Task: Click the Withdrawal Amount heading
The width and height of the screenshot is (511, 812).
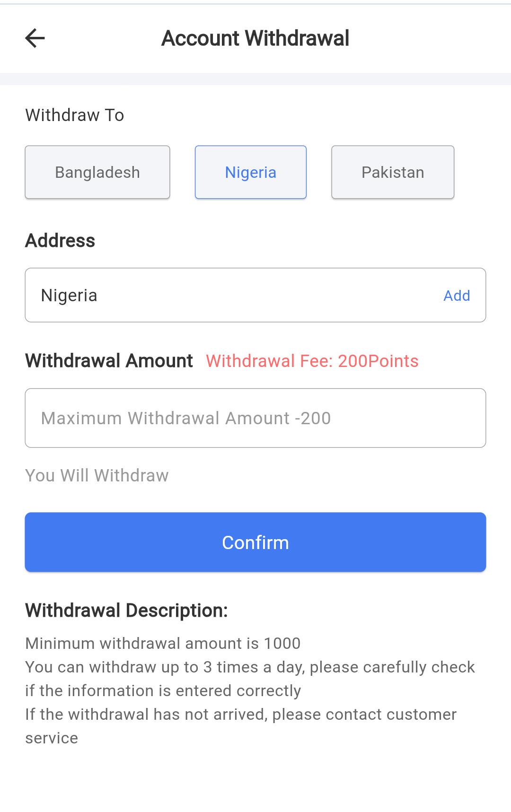Action: click(109, 360)
